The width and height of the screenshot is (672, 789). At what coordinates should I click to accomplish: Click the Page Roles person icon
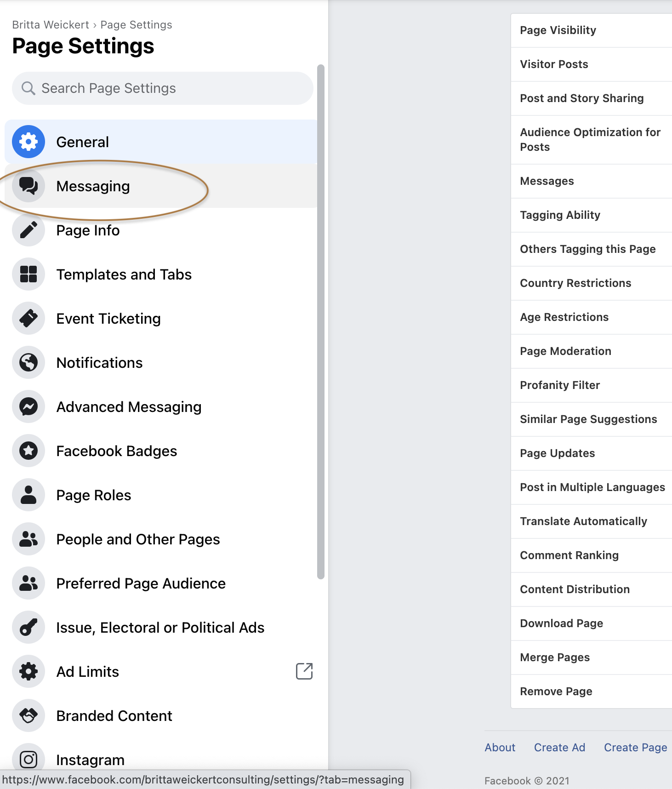click(x=28, y=495)
